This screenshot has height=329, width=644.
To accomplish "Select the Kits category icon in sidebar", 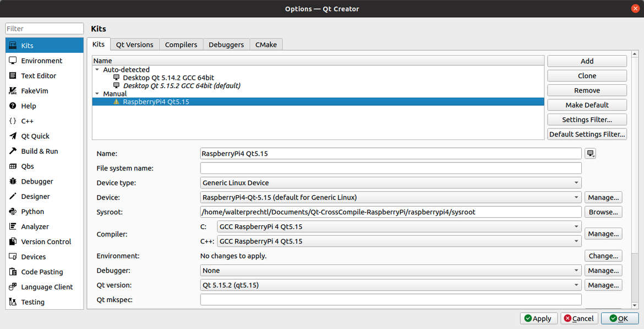I will [x=13, y=45].
